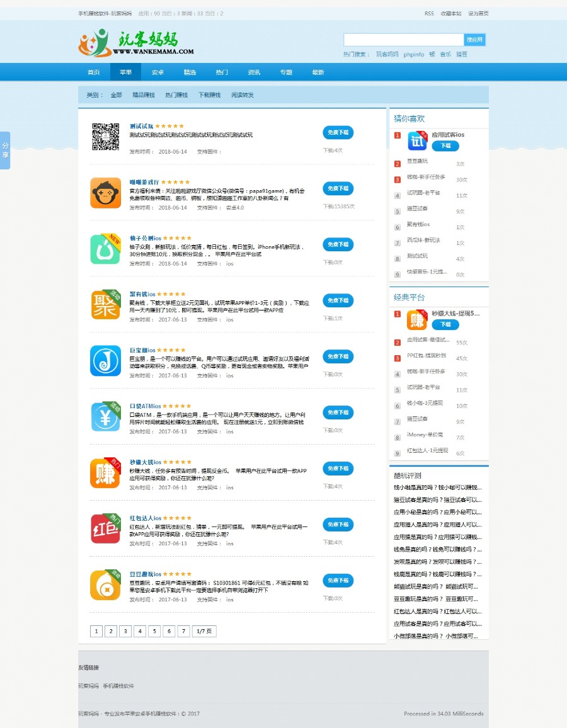Screen dimensions: 567x728
Task: Open 豆豆趣玩 in 猜你喜欢 list
Action: point(418,161)
